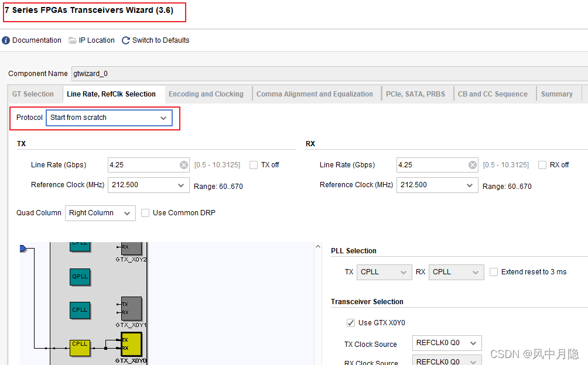Click the Documentation link
Screen dimensions: 588x365
37,40
